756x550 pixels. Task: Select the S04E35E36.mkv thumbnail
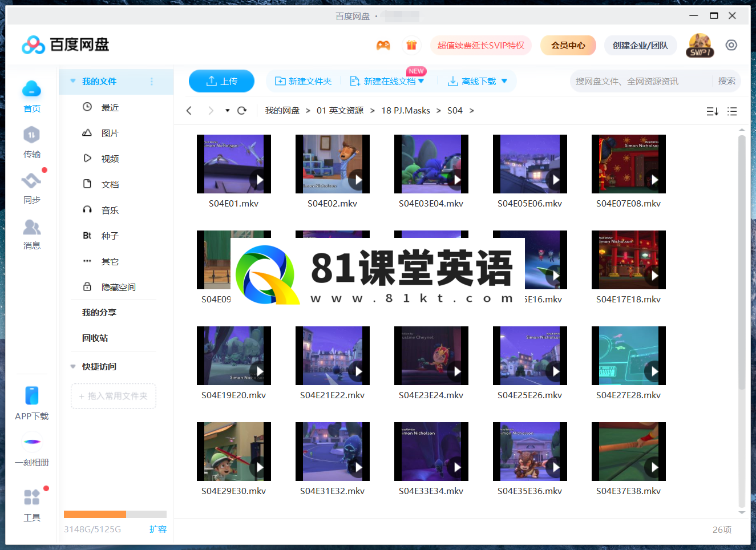530,452
